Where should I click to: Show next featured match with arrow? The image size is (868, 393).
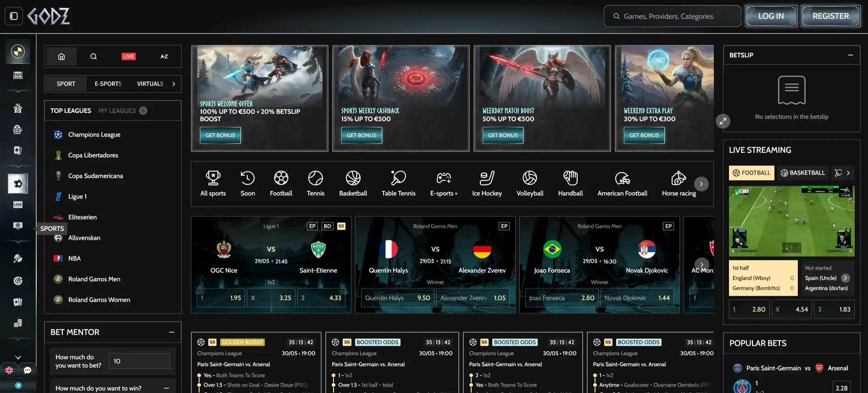pyautogui.click(x=701, y=265)
